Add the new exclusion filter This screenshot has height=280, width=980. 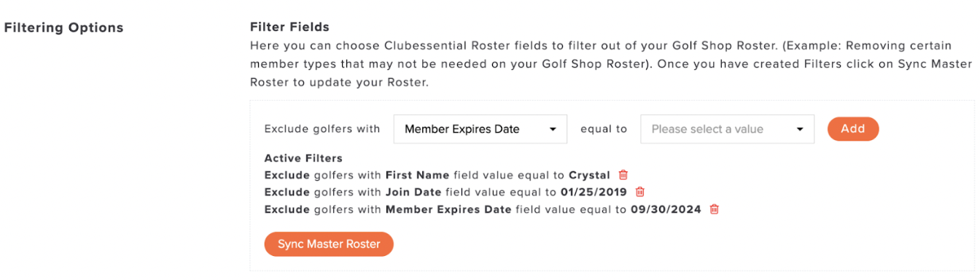point(853,129)
